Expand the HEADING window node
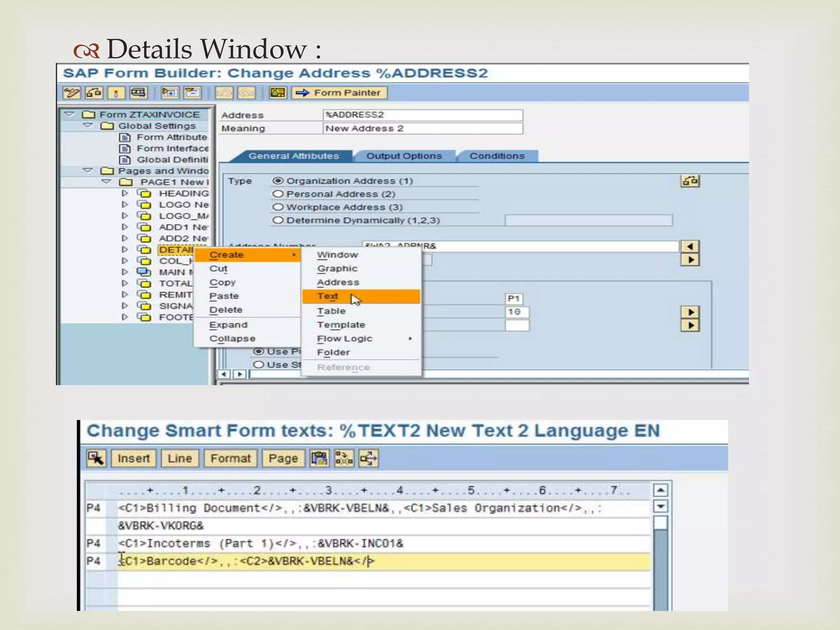 point(125,193)
